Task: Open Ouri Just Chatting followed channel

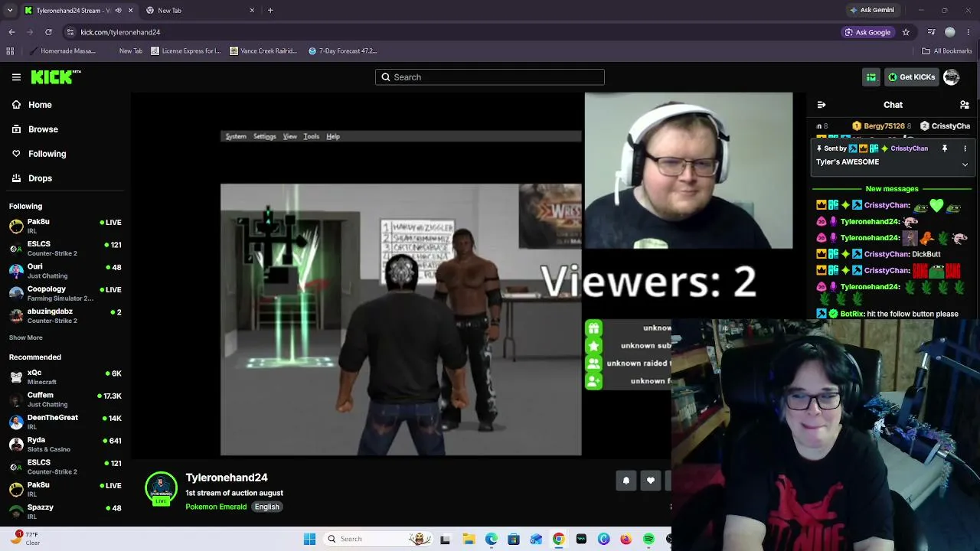Action: pyautogui.click(x=64, y=271)
